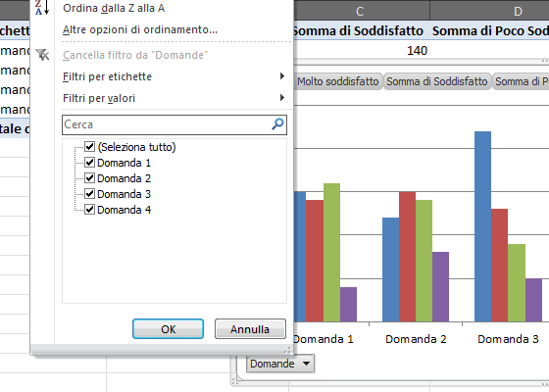Click the Annulla button
The image size is (549, 392).
tap(250, 329)
